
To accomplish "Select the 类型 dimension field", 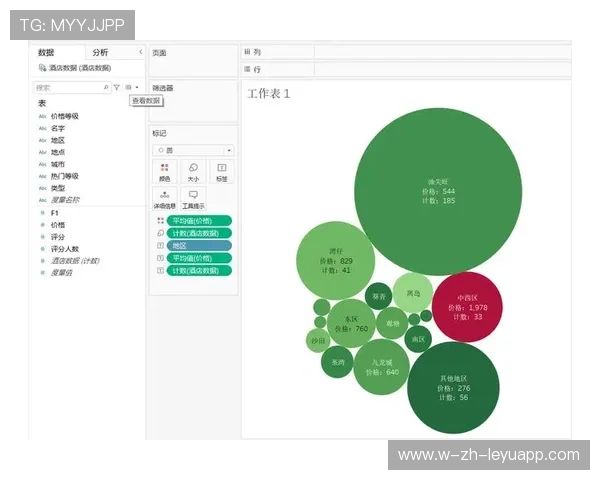I will tap(58, 188).
